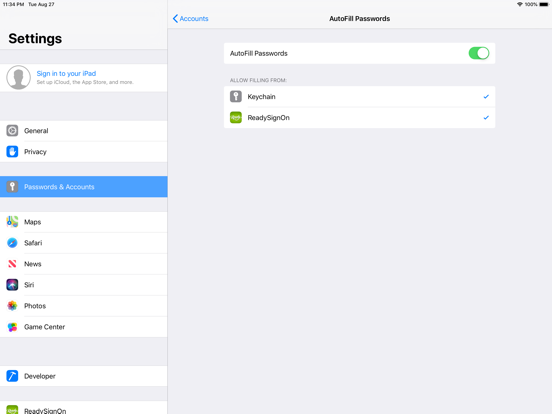Click the ReadySignOn label in Allow Filling list
This screenshot has width=552, height=414.
[x=268, y=118]
